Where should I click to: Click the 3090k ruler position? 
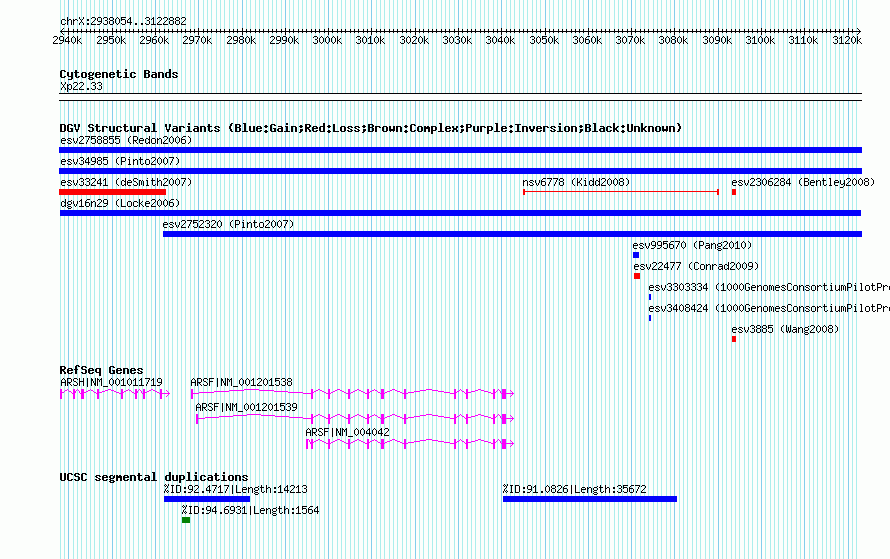(717, 40)
